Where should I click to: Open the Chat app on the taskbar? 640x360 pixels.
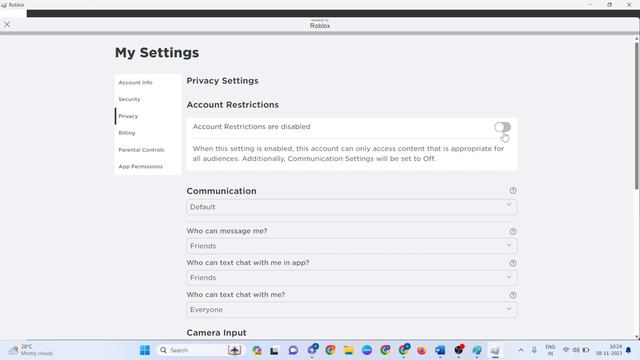(x=293, y=350)
